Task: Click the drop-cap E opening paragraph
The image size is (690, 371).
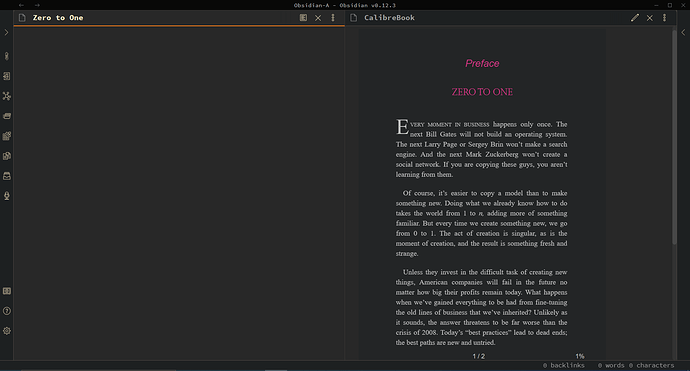Action: 481,149
